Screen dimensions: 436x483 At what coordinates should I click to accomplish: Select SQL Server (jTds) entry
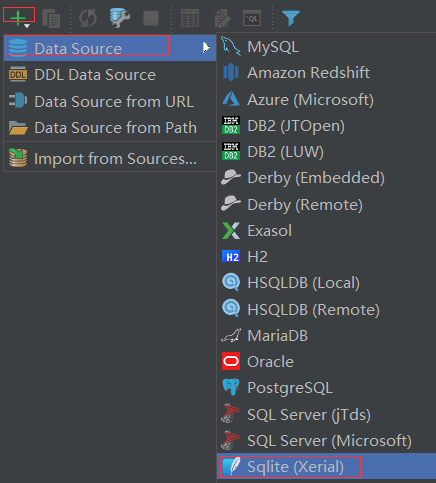[326, 414]
